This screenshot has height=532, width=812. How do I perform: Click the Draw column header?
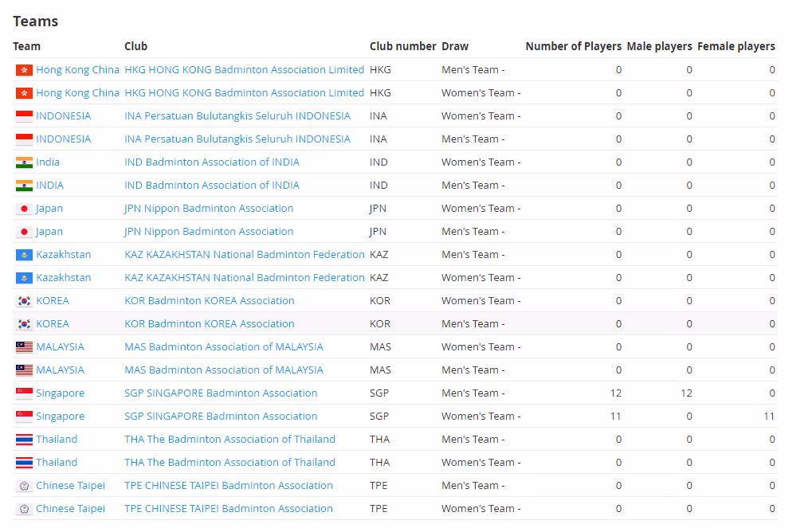[x=455, y=46]
